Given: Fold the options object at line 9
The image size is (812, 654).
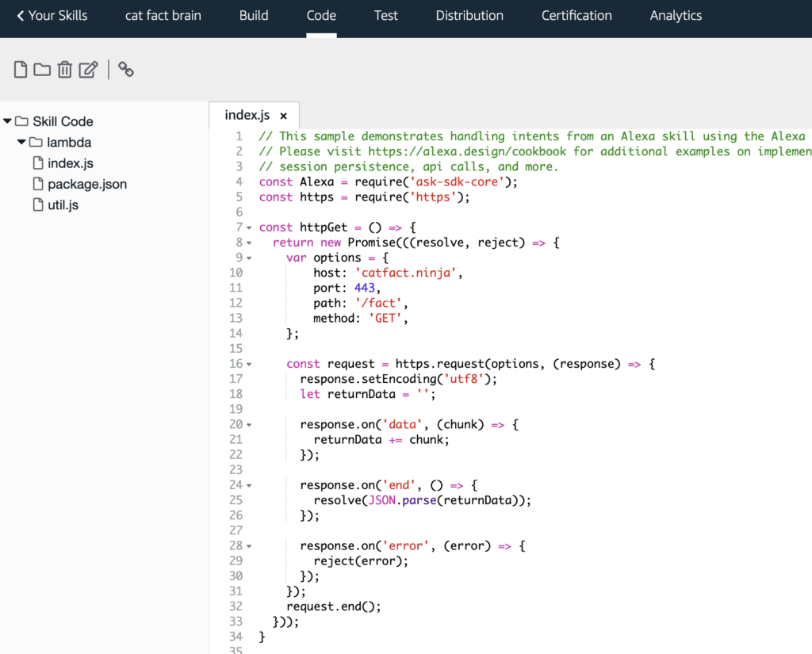Looking at the screenshot, I should pyautogui.click(x=249, y=258).
